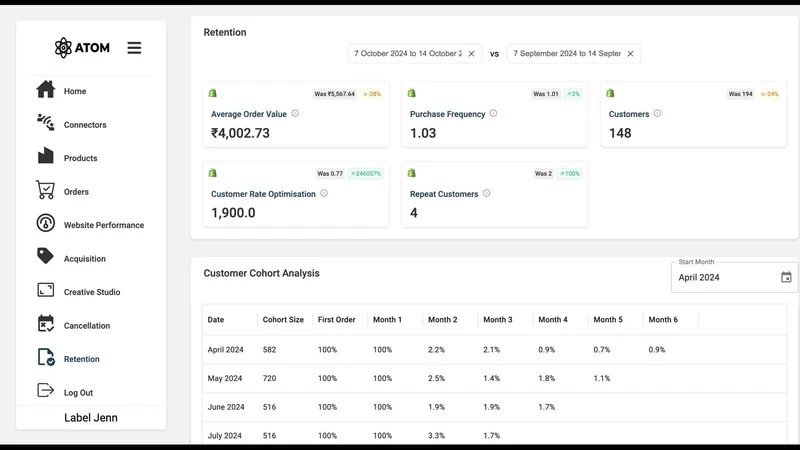Click the 246057% change badge

tap(365, 173)
